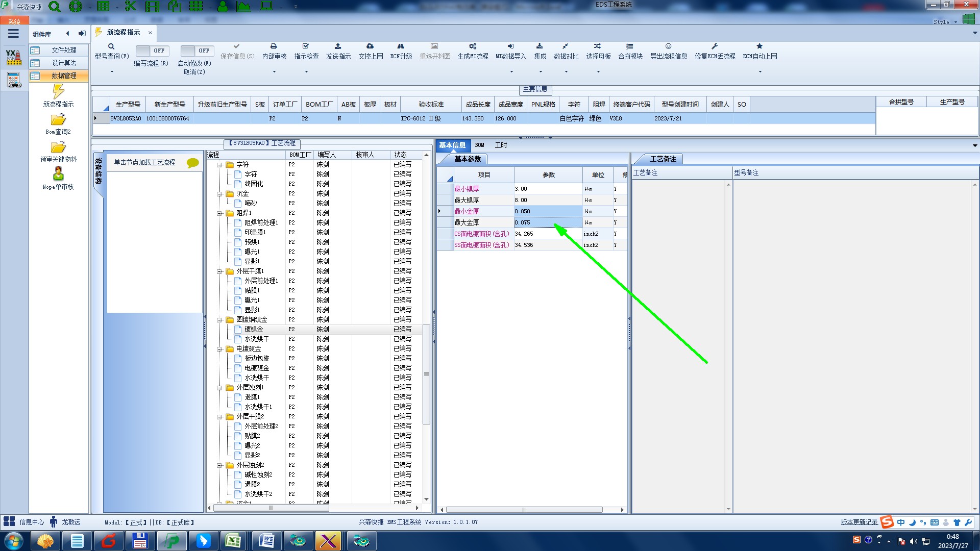Click the 发送指示 upload icon
The width and height of the screenshot is (980, 551).
pos(338,46)
